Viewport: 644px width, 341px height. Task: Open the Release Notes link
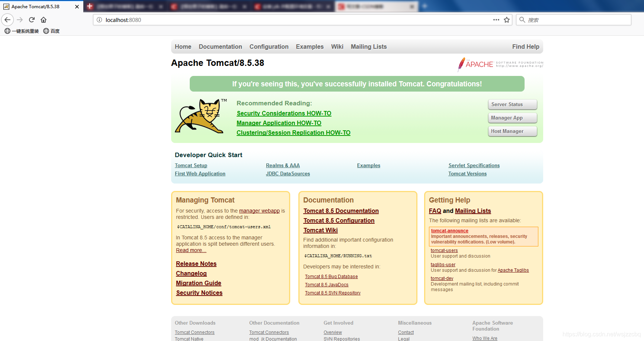(196, 264)
